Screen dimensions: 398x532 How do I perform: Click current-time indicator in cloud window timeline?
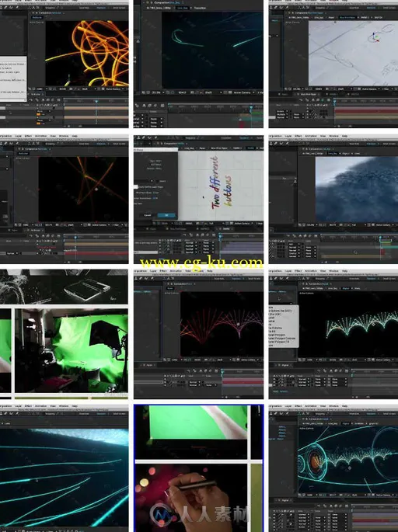[x=380, y=237]
